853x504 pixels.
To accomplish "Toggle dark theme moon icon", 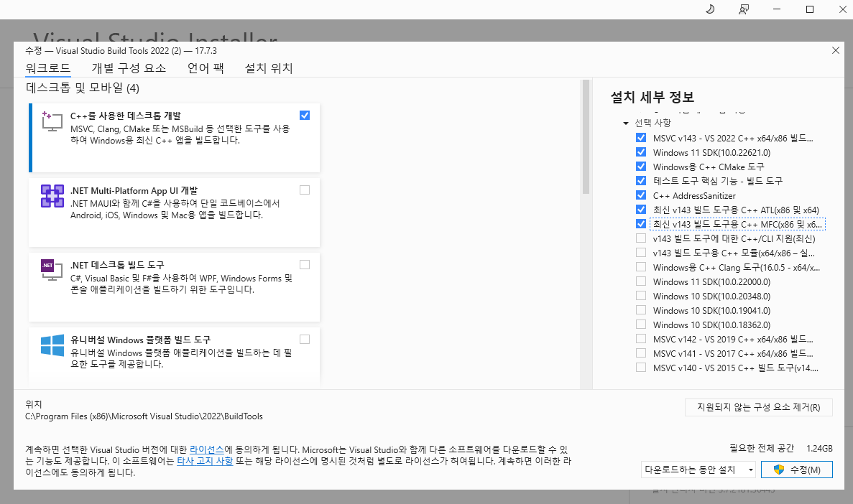I will click(x=710, y=9).
